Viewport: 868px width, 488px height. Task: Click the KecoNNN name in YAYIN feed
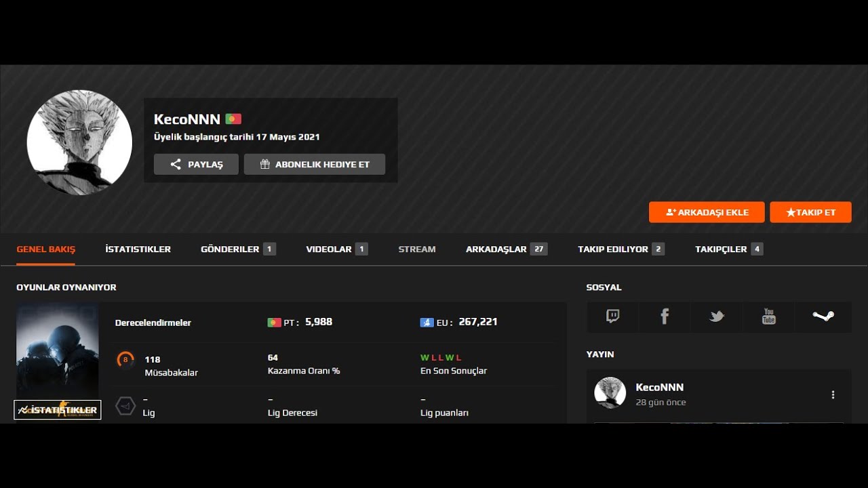(x=659, y=388)
